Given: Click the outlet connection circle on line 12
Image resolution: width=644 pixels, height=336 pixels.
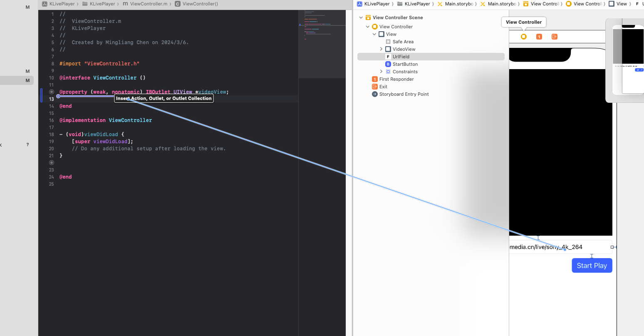Looking at the screenshot, I should point(52,92).
